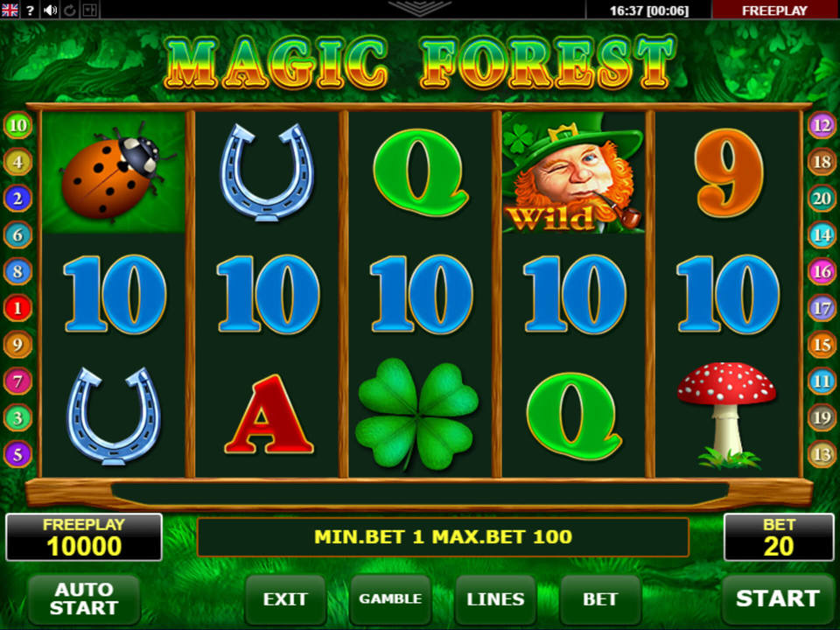Click the leprechaun Wild symbol
Image resolution: width=840 pixels, height=630 pixels.
click(x=573, y=172)
